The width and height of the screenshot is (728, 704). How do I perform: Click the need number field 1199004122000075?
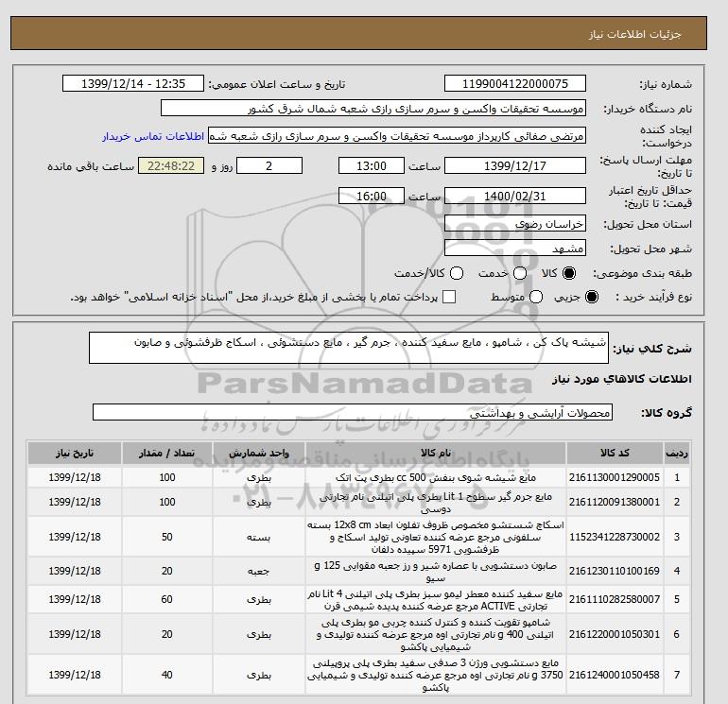point(515,83)
